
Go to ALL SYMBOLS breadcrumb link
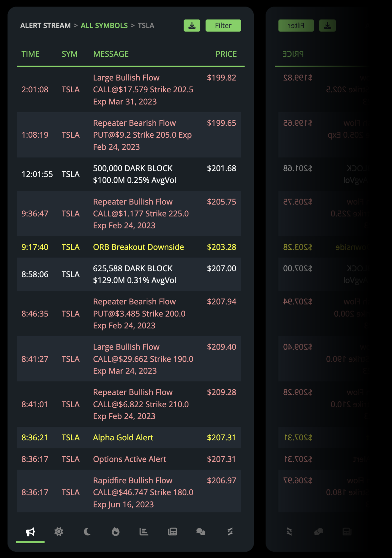point(104,26)
